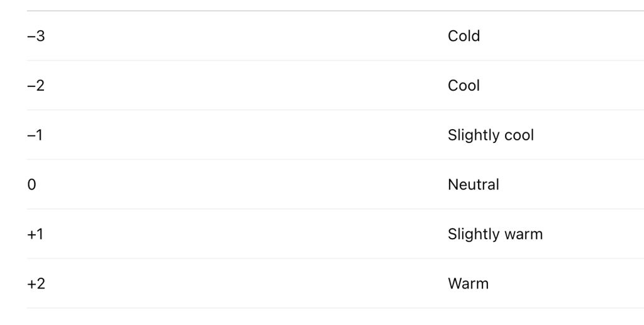Screen dimensions: 644x325
Task: Click the +1 scale value cell
Action: pos(36,234)
